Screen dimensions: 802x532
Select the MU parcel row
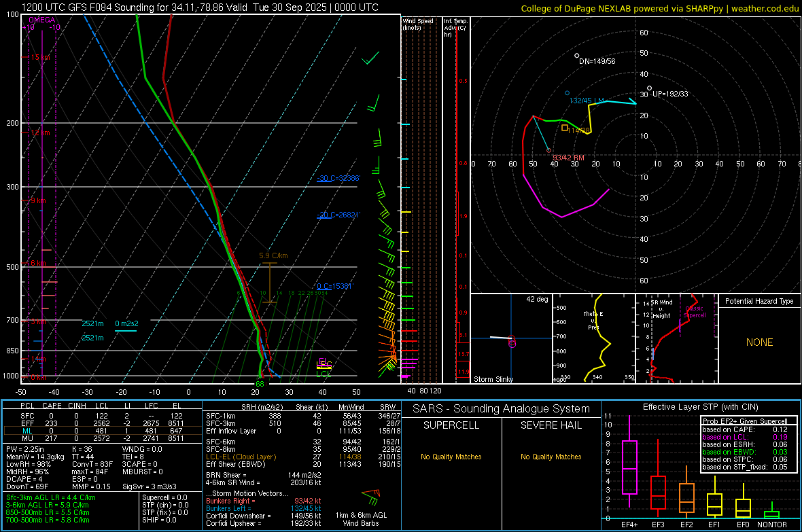click(102, 438)
